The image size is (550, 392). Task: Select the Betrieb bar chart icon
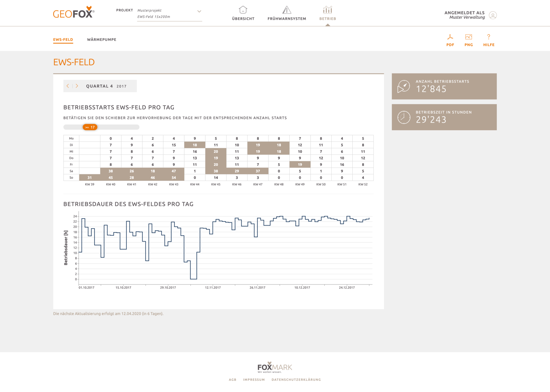327,10
